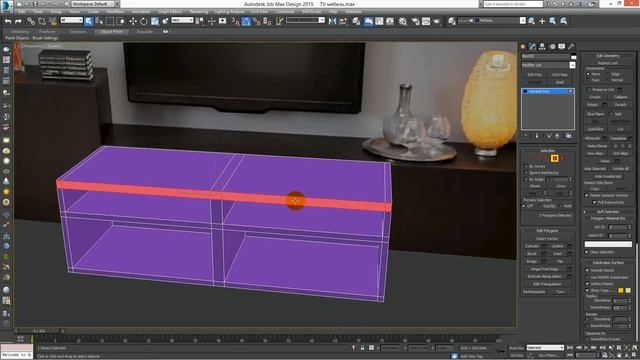Choose the Select and Move tool
640x360 pixels.
pyautogui.click(x=133, y=21)
